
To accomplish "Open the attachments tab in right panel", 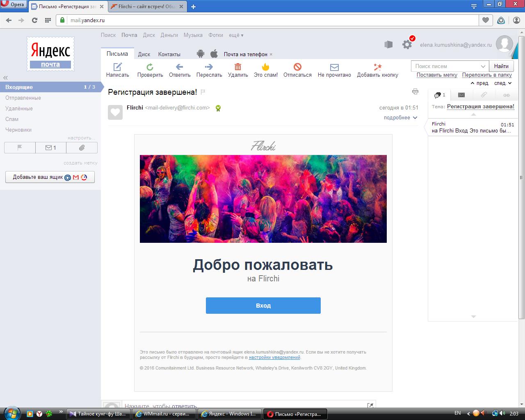I will 484,95.
